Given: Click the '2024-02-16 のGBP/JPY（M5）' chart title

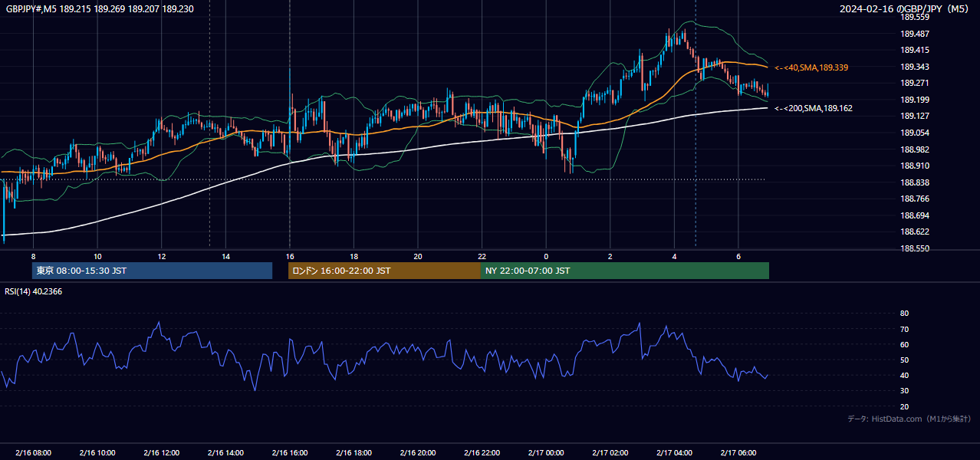Looking at the screenshot, I should point(906,8).
